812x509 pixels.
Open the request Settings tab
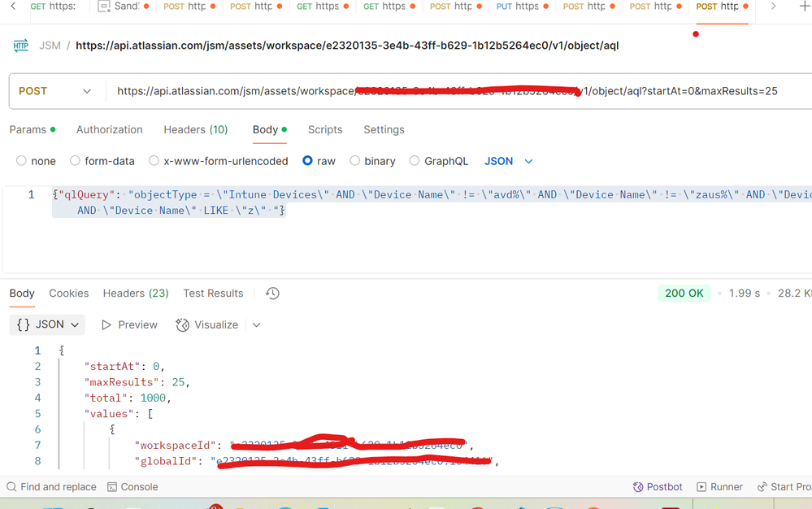click(384, 129)
